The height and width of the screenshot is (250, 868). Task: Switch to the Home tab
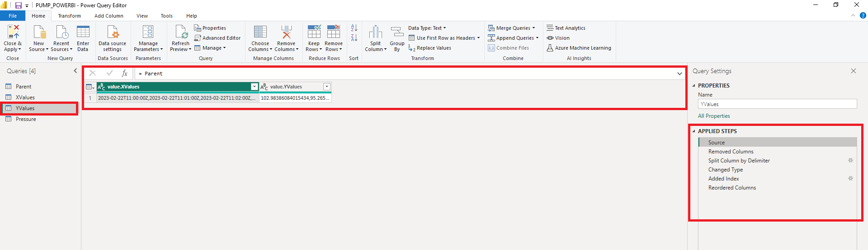(x=38, y=16)
